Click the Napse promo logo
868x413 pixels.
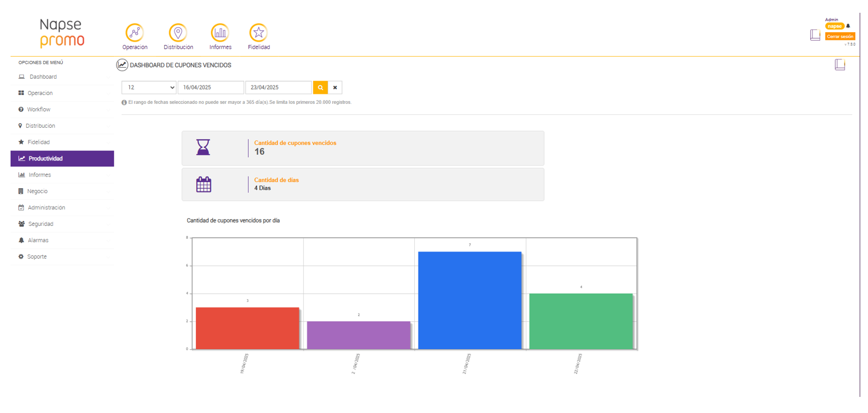[62, 33]
